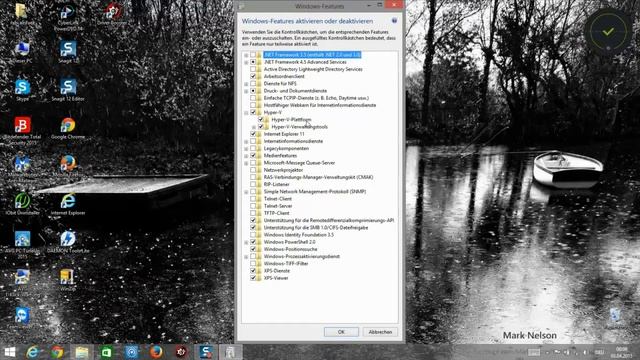640x360 pixels.
Task: Uncheck the Arbeitsordnerclient checkbox
Action: 253,76
